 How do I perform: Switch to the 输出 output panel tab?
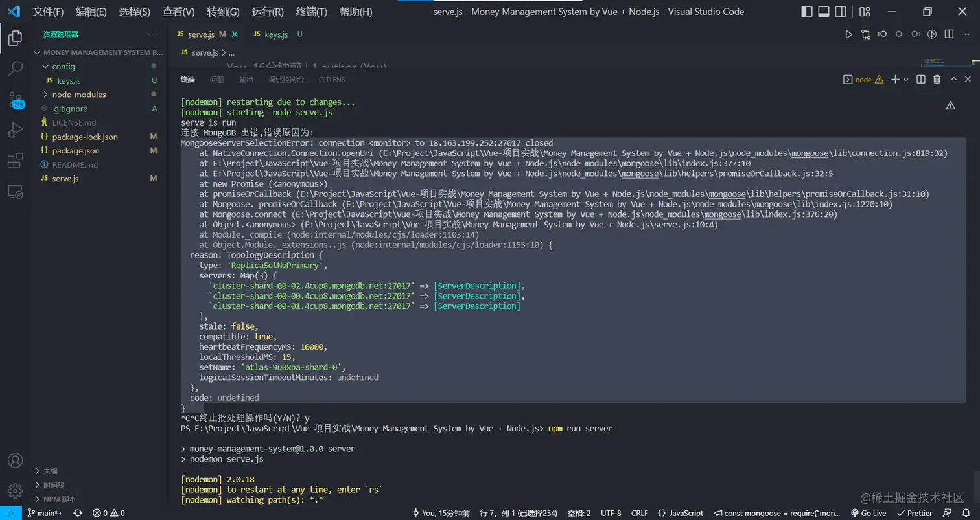click(246, 80)
